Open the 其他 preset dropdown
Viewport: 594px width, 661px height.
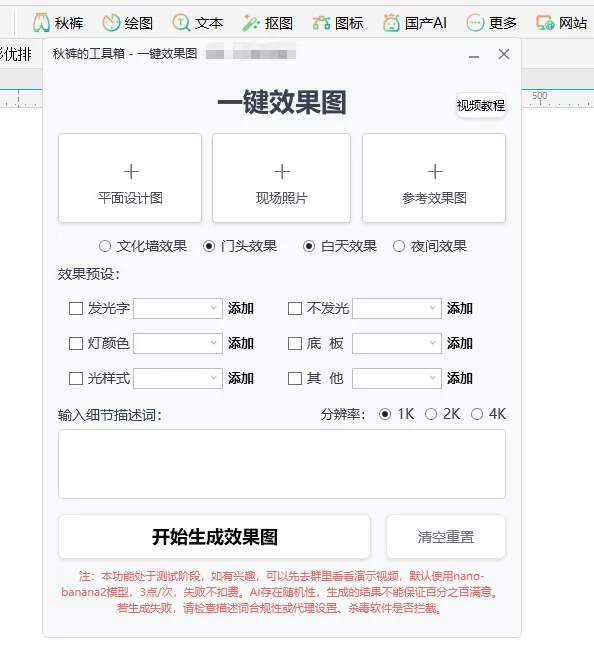pyautogui.click(x=397, y=379)
